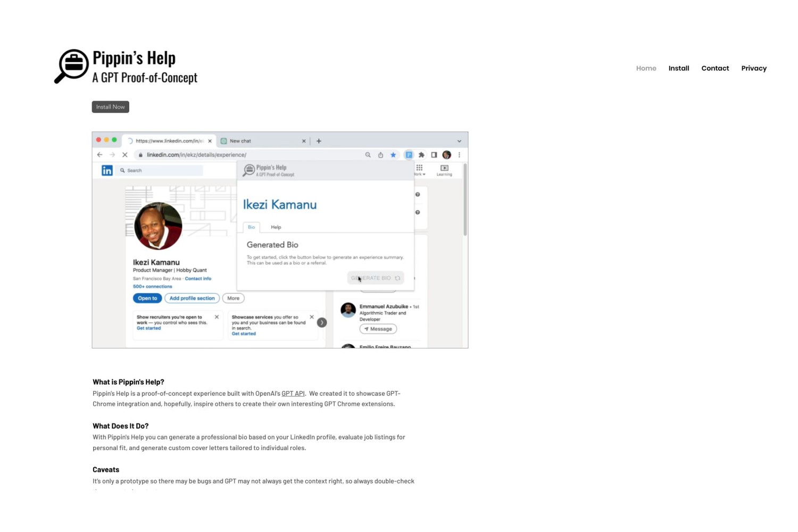Dismiss the 'Show recruiters' card X

(217, 317)
